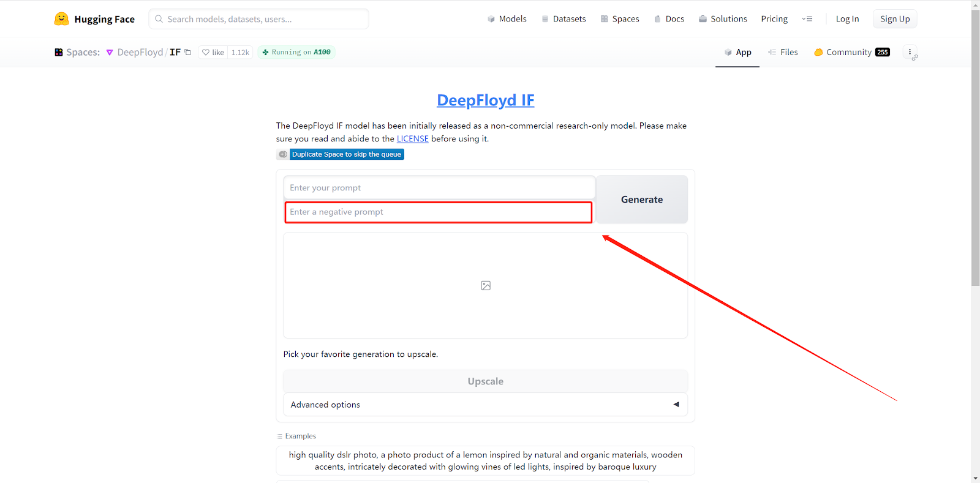This screenshot has width=980, height=483.
Task: Click the Upscale button
Action: [x=486, y=381]
